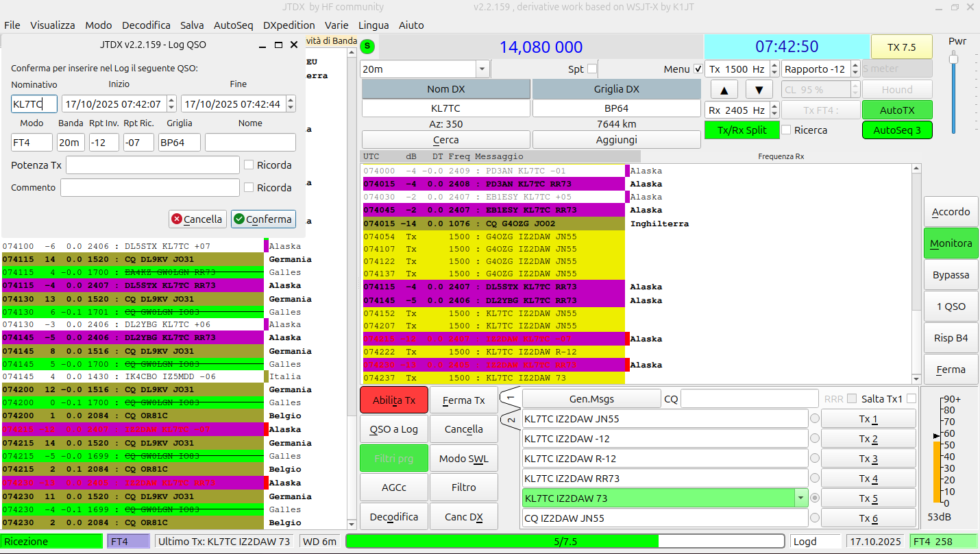Viewport: 980px width, 554px height.
Task: Toggle the Spt checkbox
Action: pyautogui.click(x=592, y=69)
